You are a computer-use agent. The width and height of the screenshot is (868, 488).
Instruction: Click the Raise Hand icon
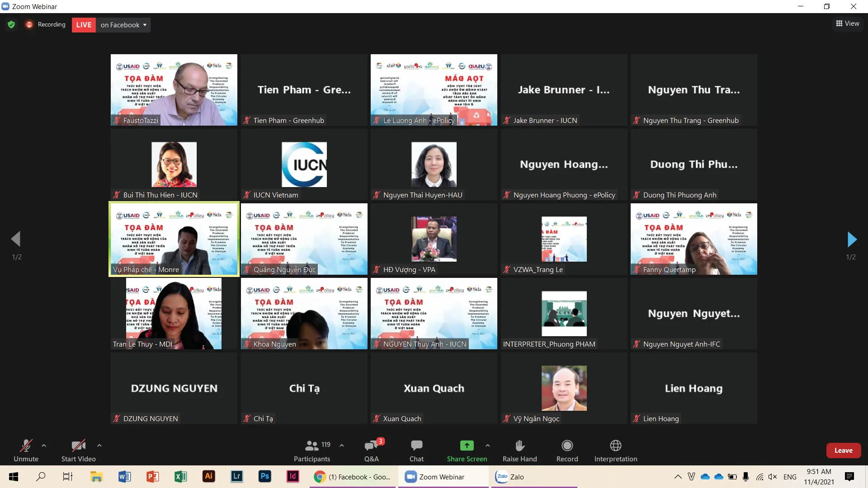pos(520,446)
